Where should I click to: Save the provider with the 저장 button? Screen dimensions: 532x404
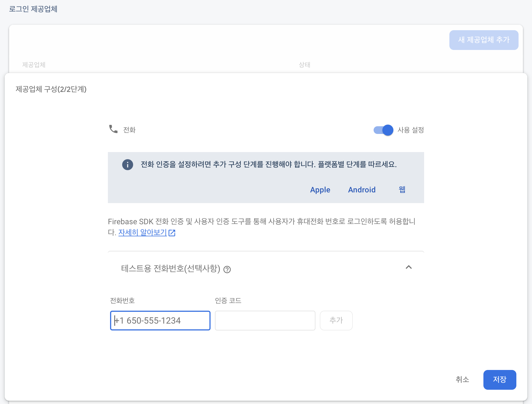point(500,380)
